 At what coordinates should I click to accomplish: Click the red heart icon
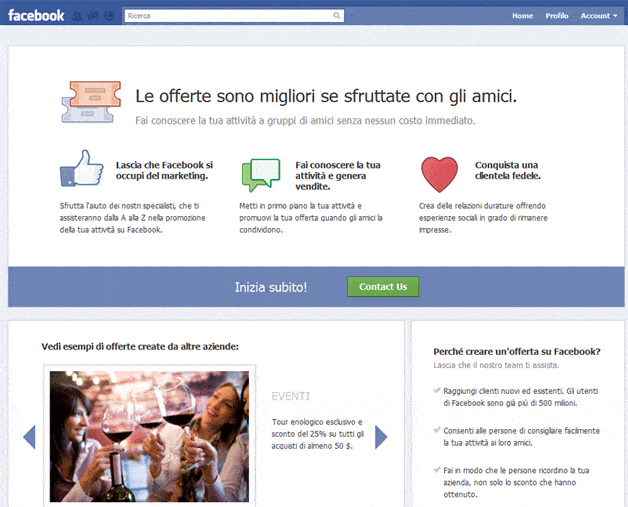point(439,174)
